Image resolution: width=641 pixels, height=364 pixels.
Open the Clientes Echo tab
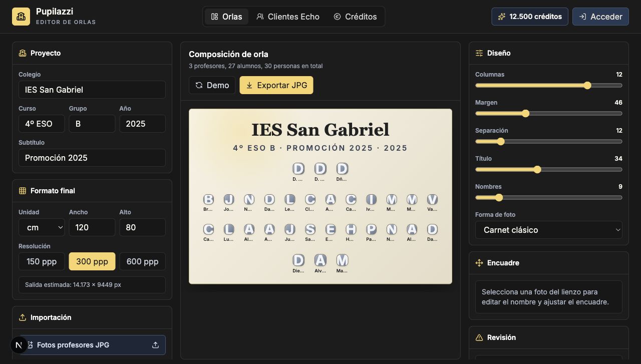[x=288, y=17]
